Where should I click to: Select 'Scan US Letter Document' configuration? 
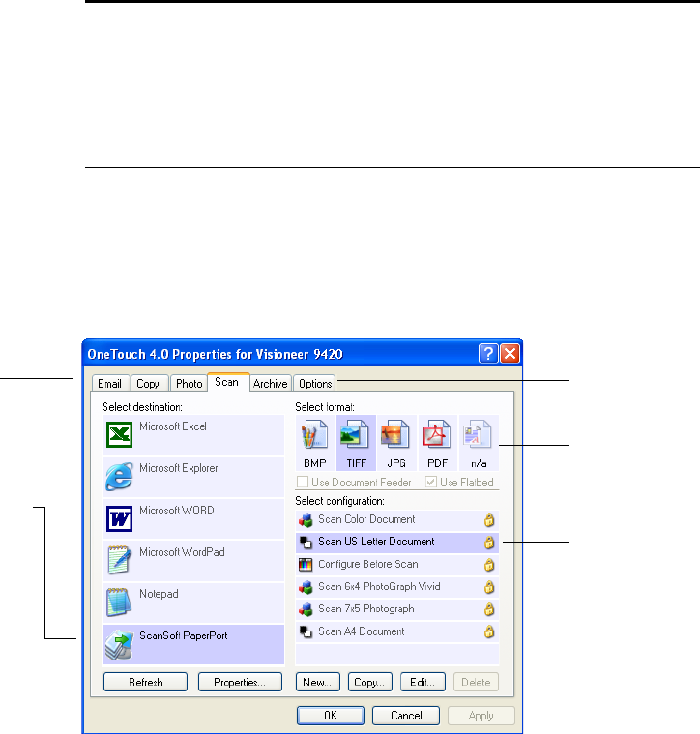tap(396, 543)
